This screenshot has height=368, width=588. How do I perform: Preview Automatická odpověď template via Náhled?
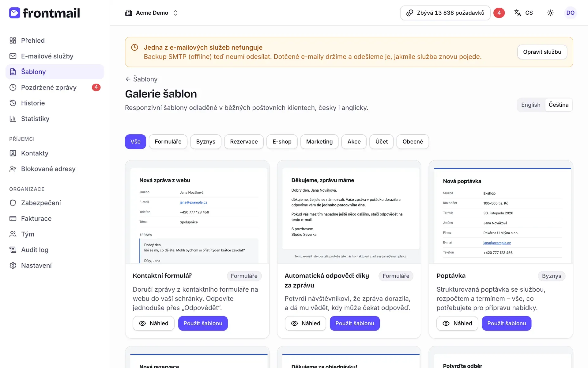tap(305, 323)
